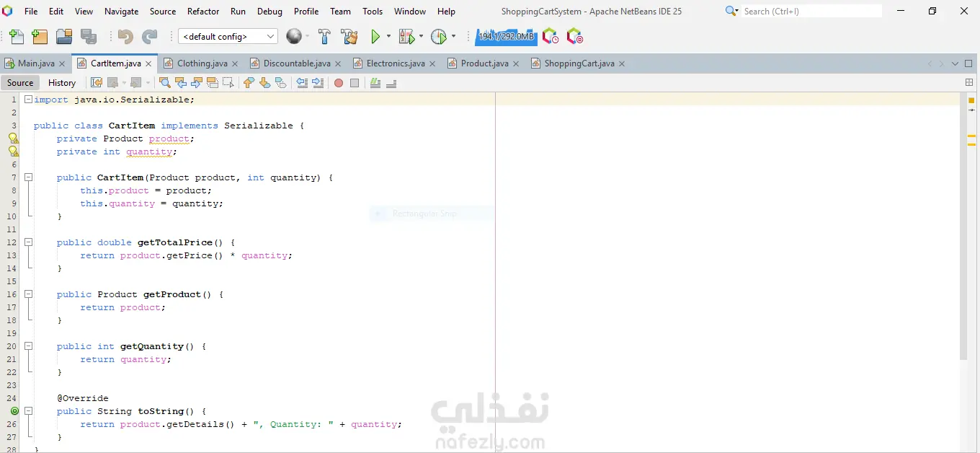
Task: Click the Last Edit location icon
Action: pyautogui.click(x=97, y=83)
